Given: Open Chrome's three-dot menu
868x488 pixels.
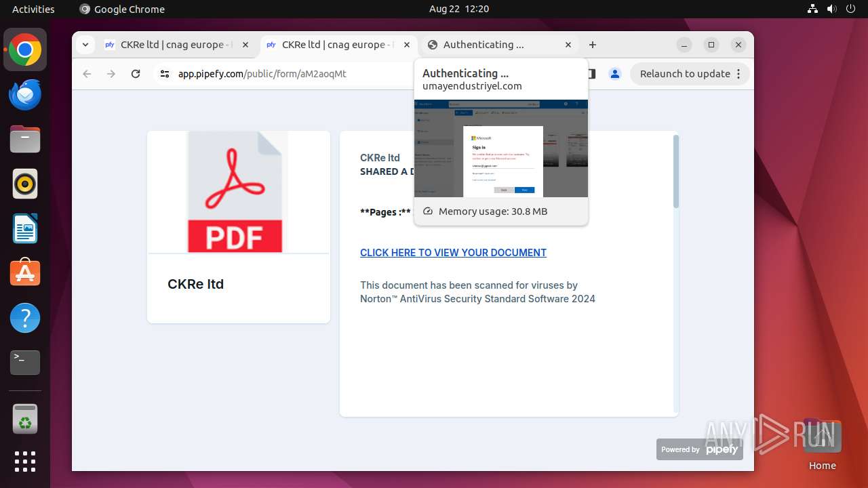Looking at the screenshot, I should point(739,74).
